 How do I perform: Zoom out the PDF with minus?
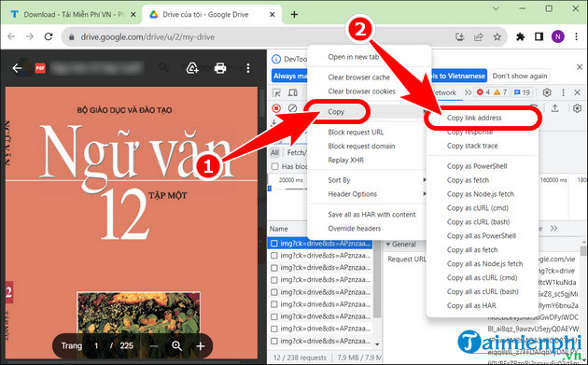pyautogui.click(x=153, y=346)
